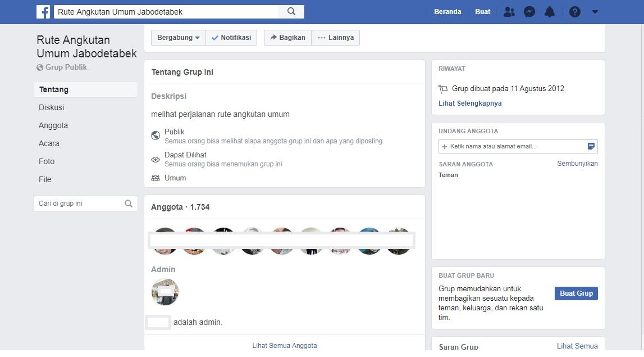Click Buat in the top bar

point(483,12)
